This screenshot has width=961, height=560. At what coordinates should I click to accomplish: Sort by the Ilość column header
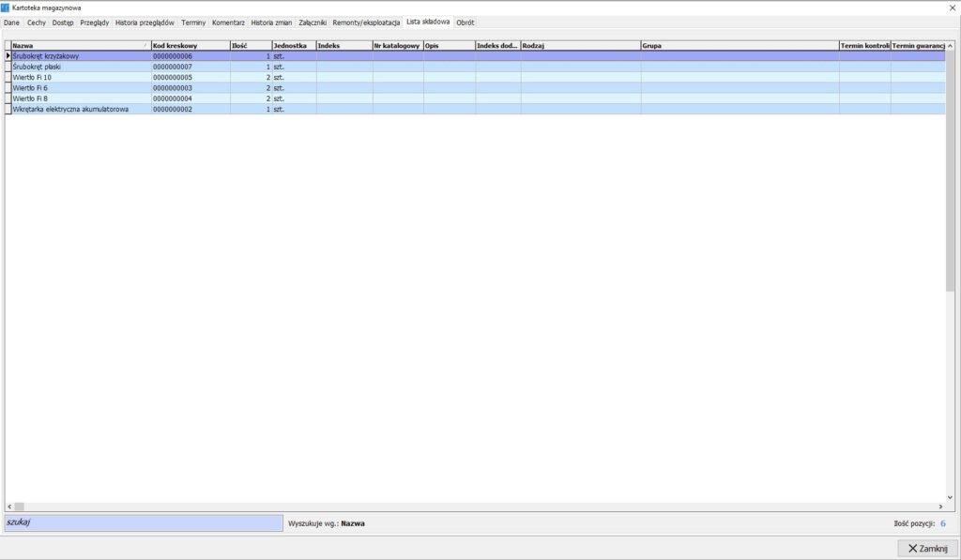[x=250, y=45]
